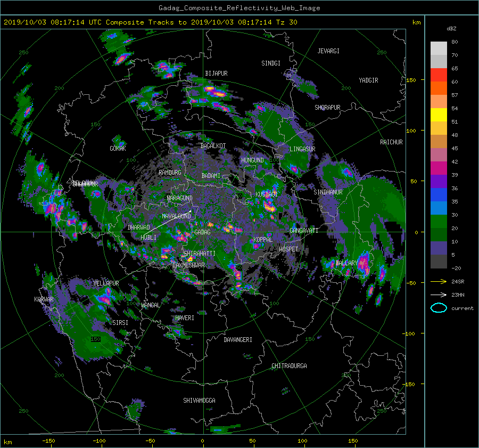Click the cyan current-track ellipse legend icon
Viewport: 479px width, 448px height.
[x=439, y=308]
